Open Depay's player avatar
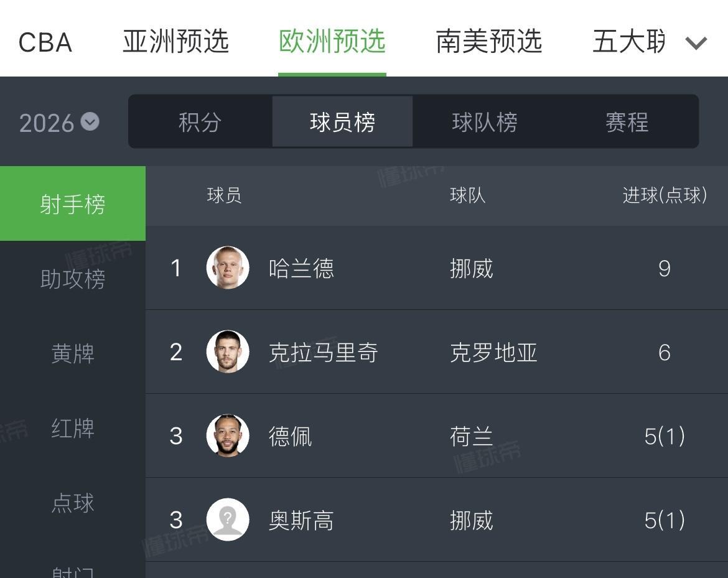This screenshot has width=728, height=578. tap(228, 436)
